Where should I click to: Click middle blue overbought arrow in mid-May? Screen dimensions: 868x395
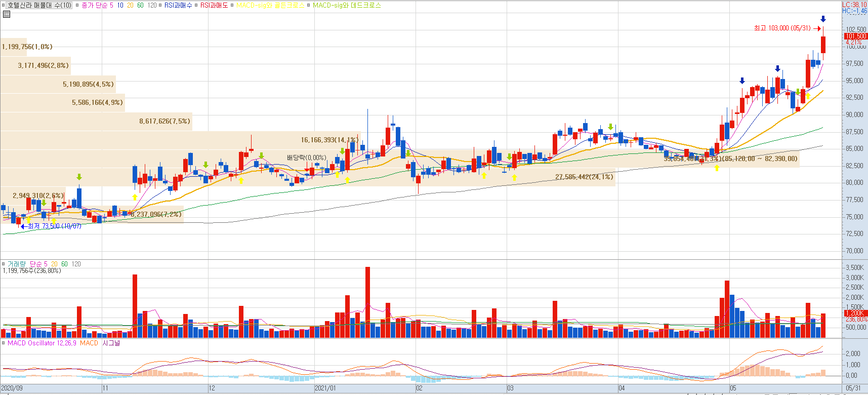click(x=777, y=68)
